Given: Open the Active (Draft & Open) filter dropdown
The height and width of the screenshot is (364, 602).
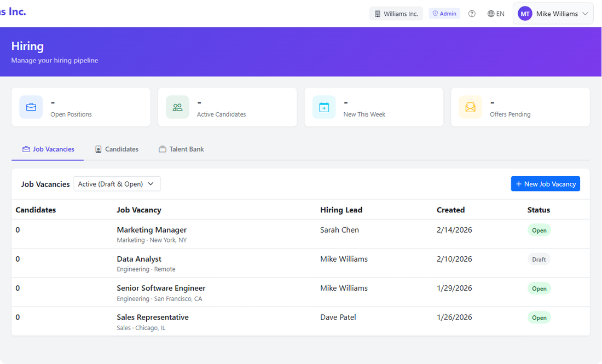Looking at the screenshot, I should coord(117,183).
